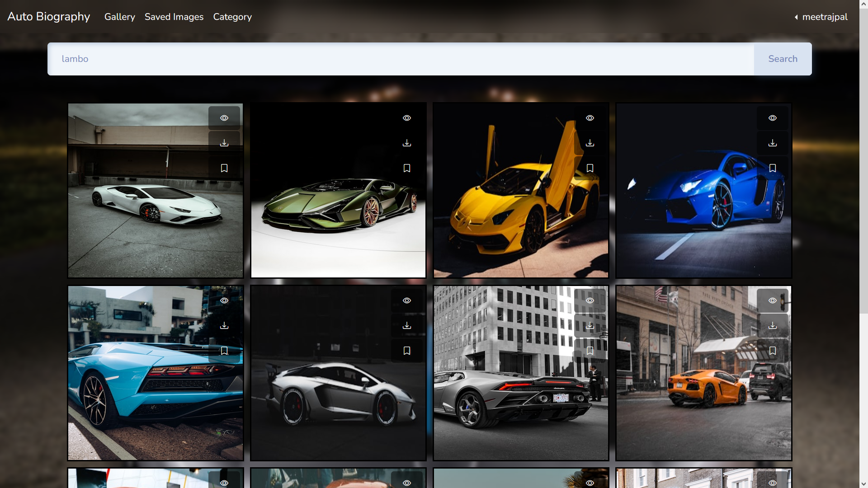Download the light blue Lamborghini rear image
Image resolution: width=868 pixels, height=488 pixels.
[224, 326]
